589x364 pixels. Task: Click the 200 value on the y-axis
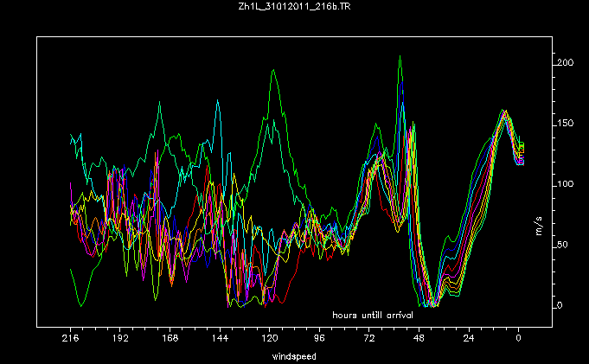[566, 63]
